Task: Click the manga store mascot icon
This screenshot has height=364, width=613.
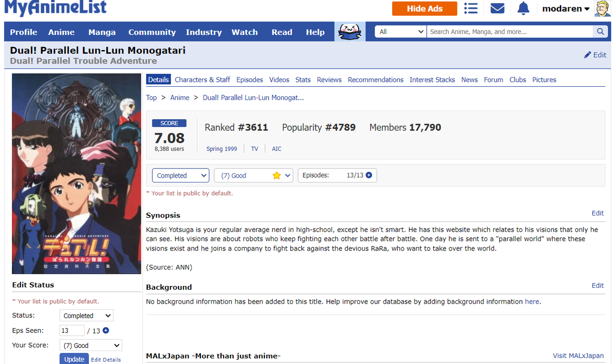Action: point(350,32)
